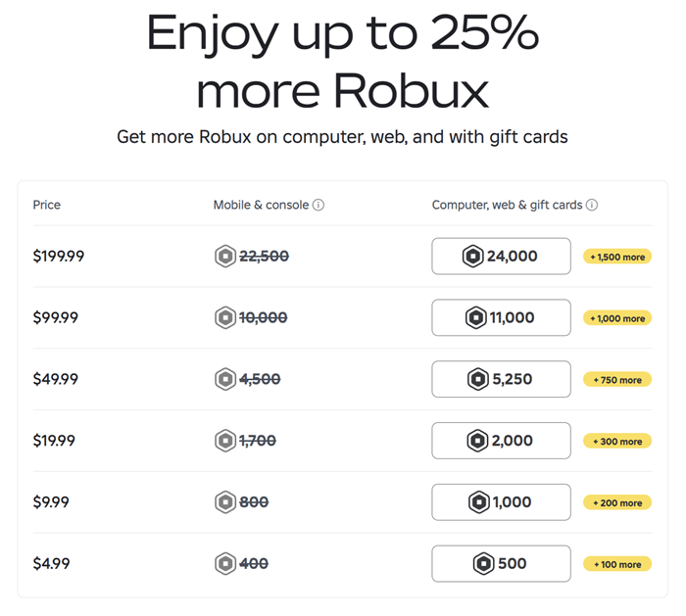The height and width of the screenshot is (616, 686).
Task: Click the $199.99 price label
Action: [x=59, y=257]
